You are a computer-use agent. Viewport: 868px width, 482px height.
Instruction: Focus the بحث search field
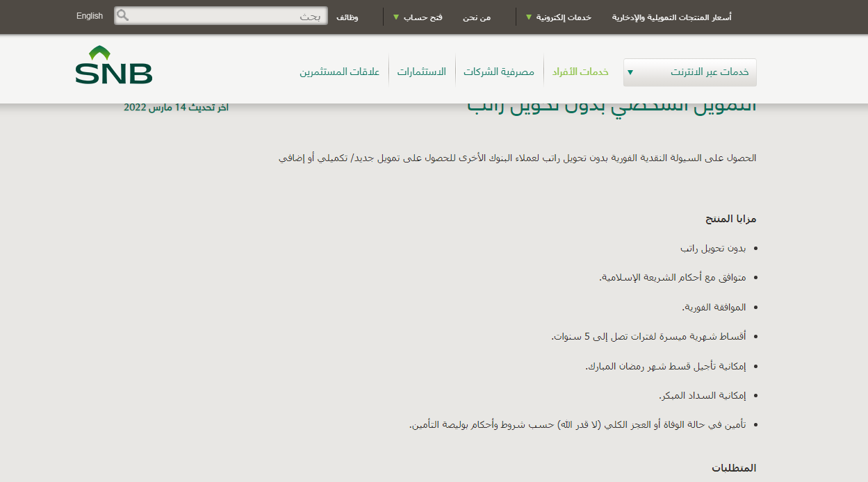tap(221, 16)
